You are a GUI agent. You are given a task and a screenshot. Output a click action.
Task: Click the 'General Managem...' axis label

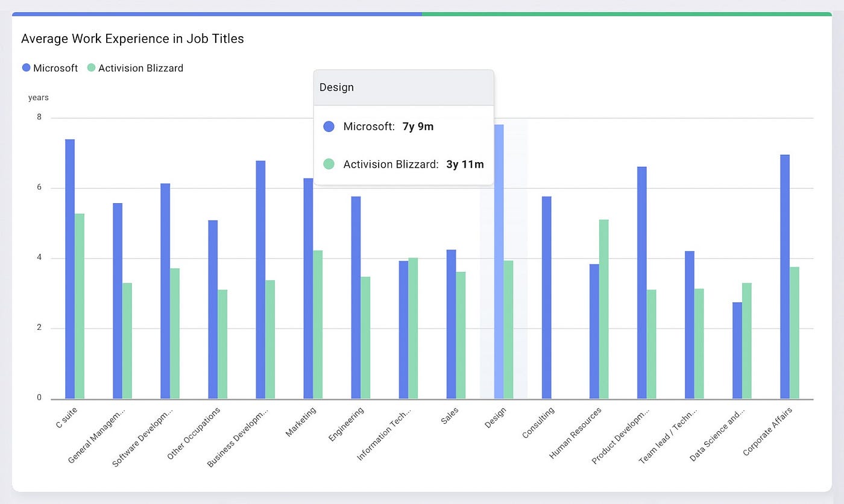click(x=97, y=435)
